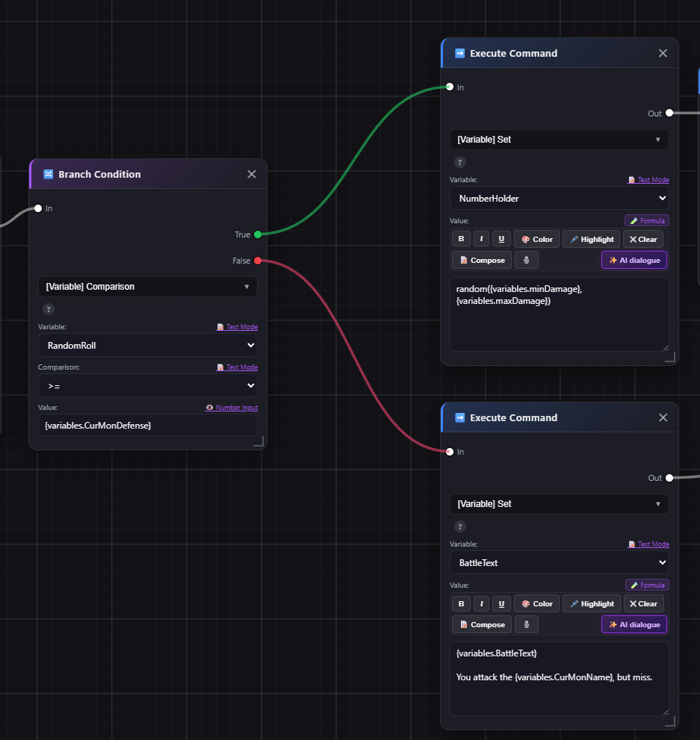700x740 pixels.
Task: Click Formula button in NumberHolder node
Action: (647, 220)
